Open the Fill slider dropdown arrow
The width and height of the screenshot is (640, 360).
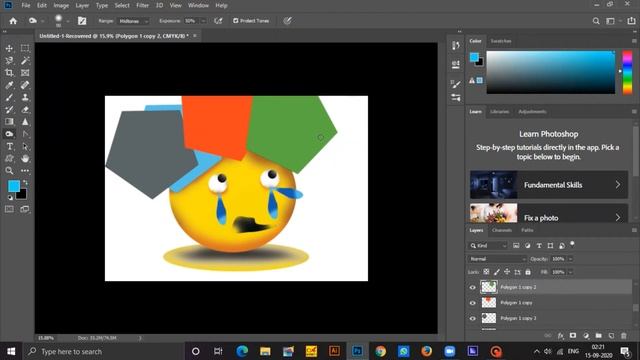point(571,272)
